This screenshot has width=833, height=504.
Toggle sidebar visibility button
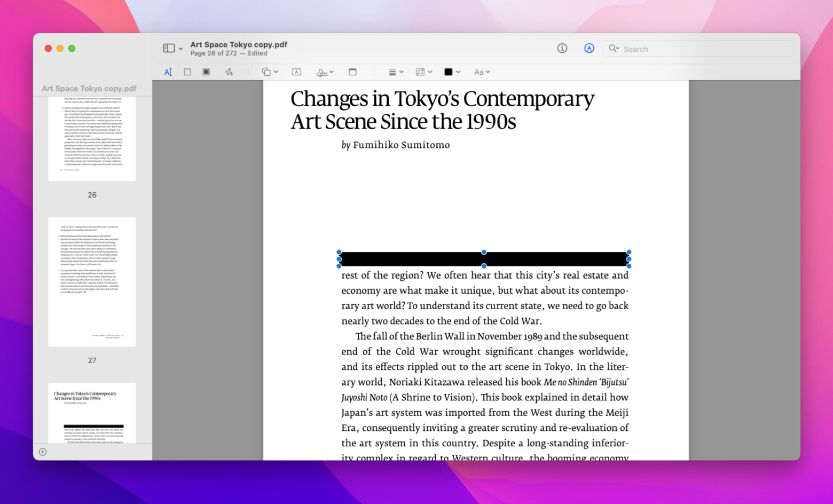coord(169,48)
